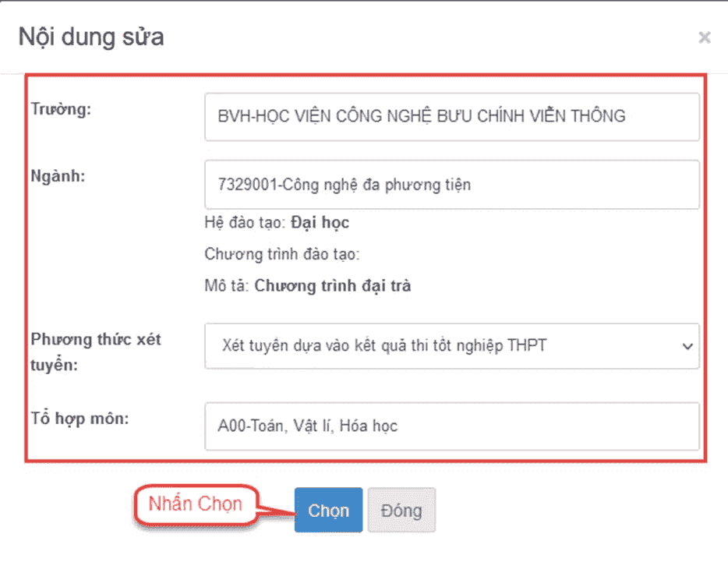Expand the admission method selection list
Image resolution: width=728 pixels, height=580 pixels.
point(452,346)
